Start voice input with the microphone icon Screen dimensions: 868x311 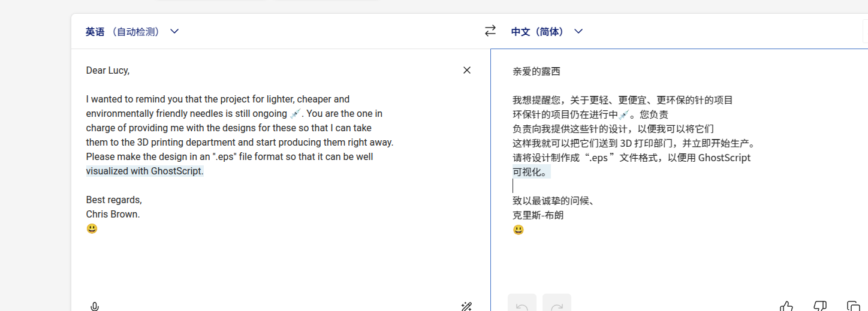click(95, 306)
